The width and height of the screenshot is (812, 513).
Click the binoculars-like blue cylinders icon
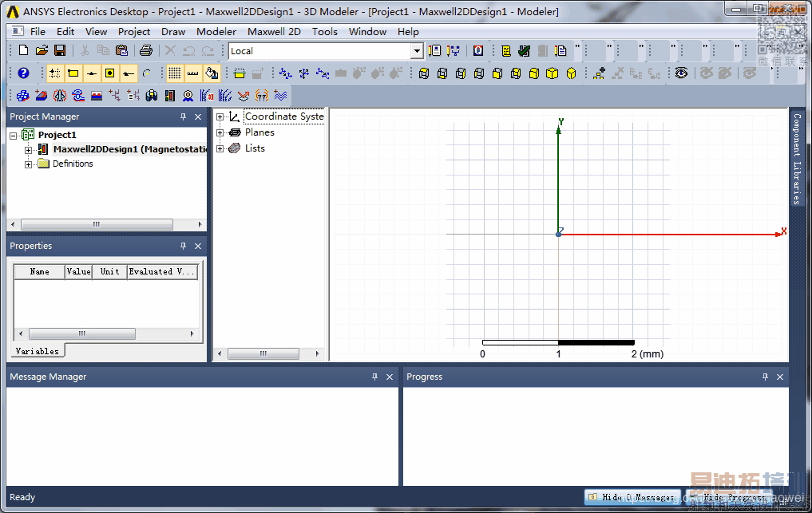(151, 95)
